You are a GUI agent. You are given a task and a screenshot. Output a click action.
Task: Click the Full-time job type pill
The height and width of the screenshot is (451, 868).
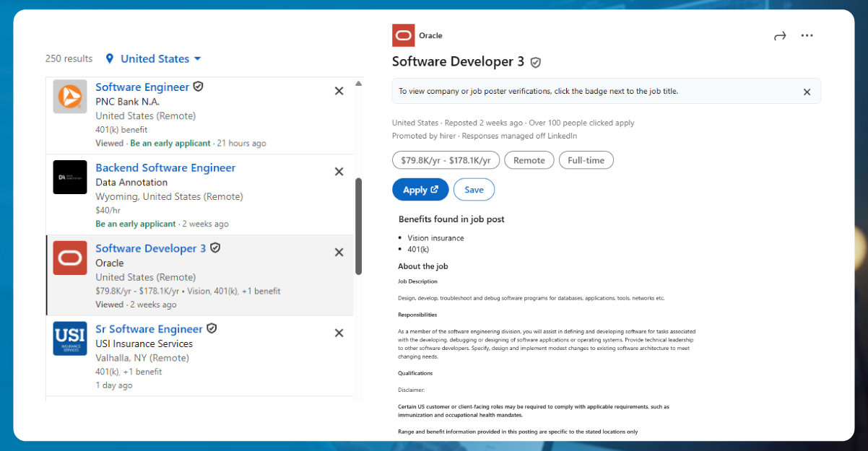586,160
